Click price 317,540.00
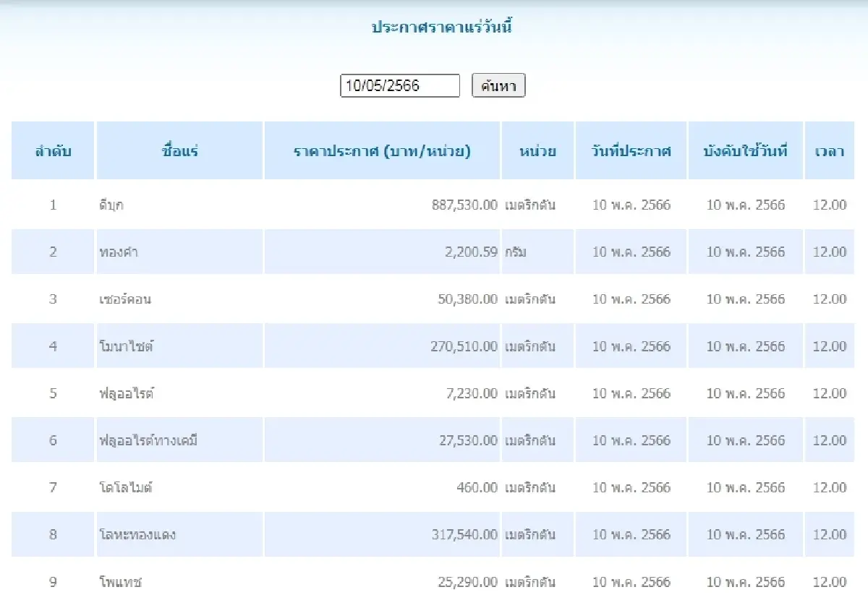868x608 pixels. [x=464, y=534]
